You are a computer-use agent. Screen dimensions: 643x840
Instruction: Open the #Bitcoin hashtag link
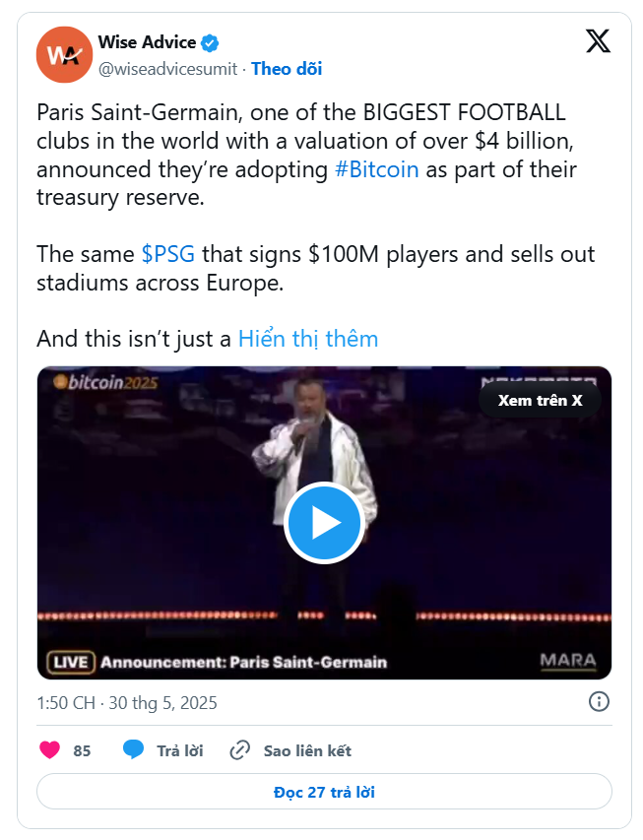(x=377, y=169)
